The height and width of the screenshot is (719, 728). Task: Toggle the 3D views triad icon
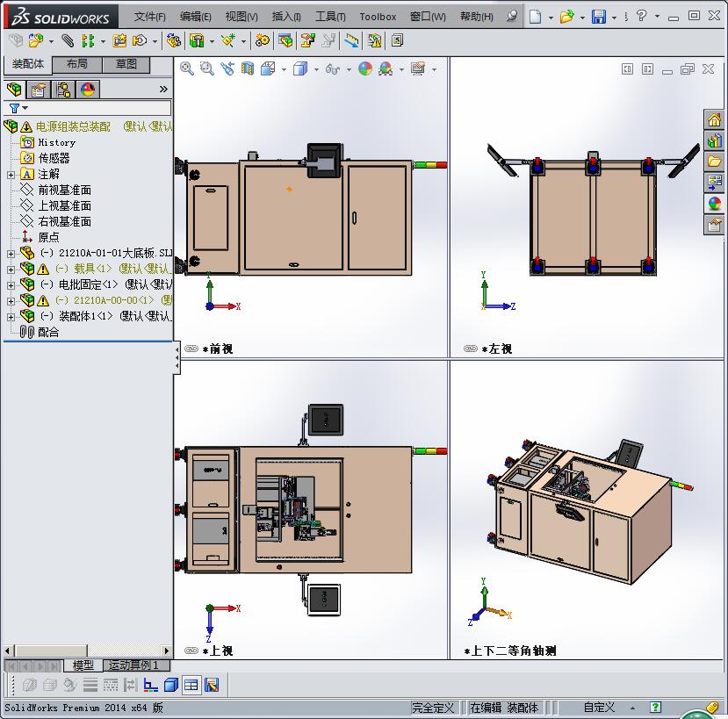pos(150,685)
